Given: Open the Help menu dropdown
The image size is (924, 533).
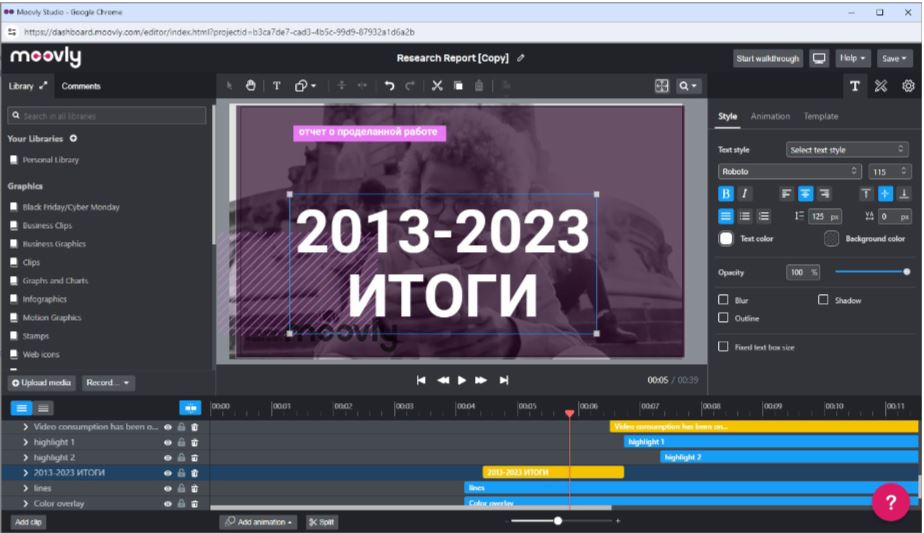Looking at the screenshot, I should pos(852,58).
